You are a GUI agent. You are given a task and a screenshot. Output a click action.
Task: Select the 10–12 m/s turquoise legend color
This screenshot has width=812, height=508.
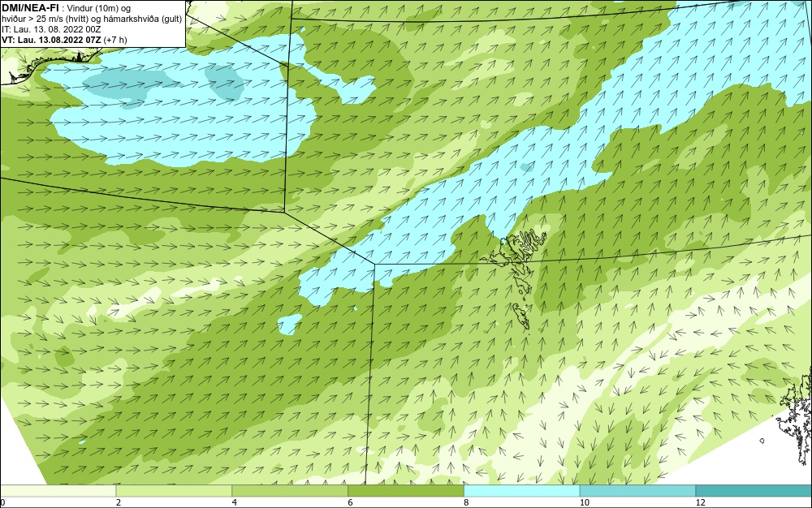[638, 491]
